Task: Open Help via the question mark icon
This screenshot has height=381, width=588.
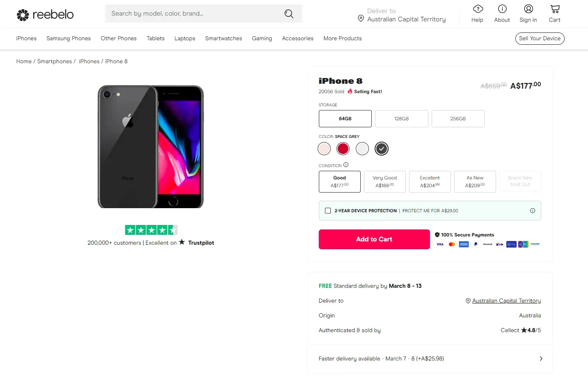Action: pyautogui.click(x=477, y=9)
